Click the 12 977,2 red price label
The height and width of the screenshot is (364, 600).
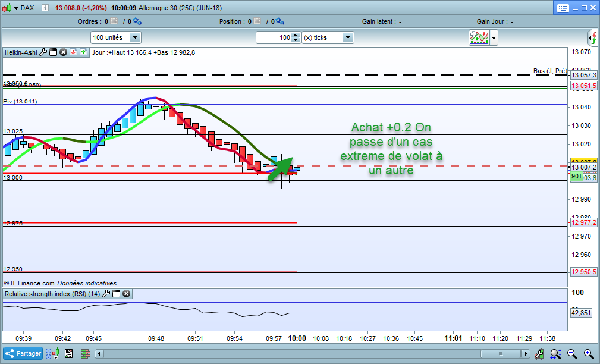584,222
